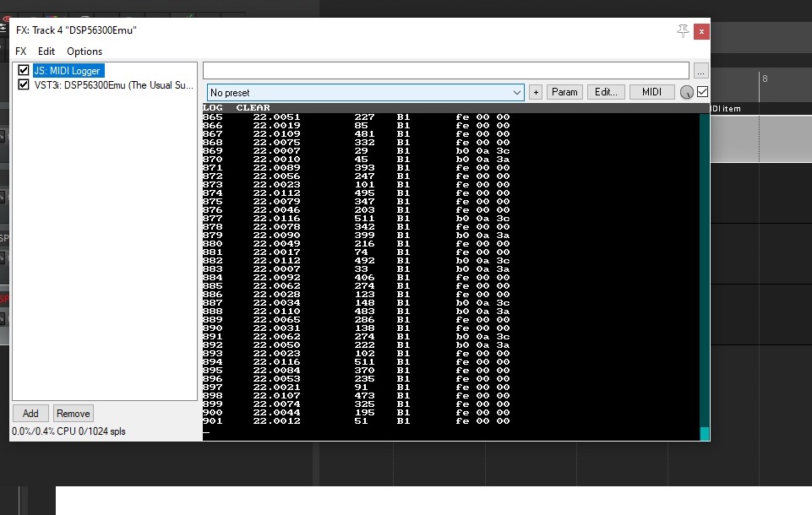Toggle the VST3i DSP56300Emu checkbox
812x515 pixels.
(x=24, y=84)
